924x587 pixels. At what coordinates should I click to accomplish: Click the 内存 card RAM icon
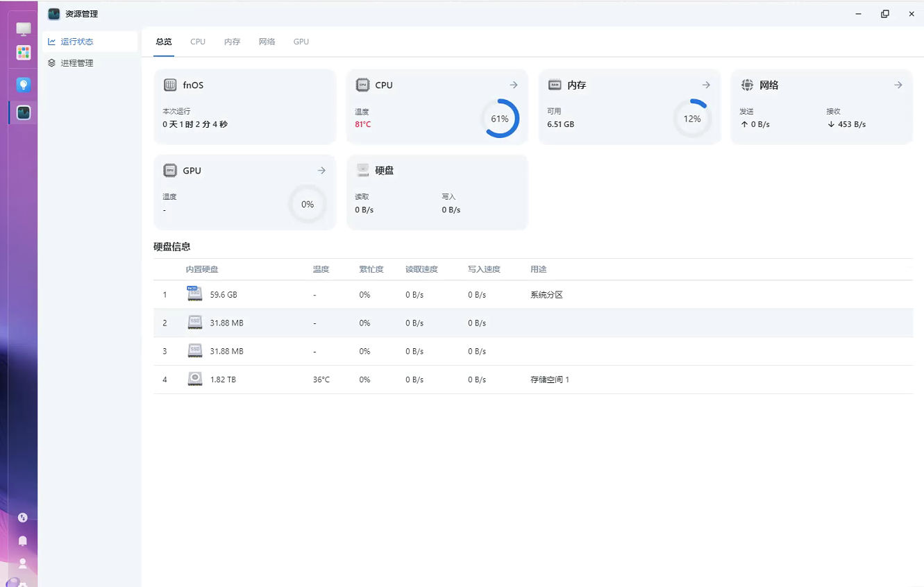555,85
